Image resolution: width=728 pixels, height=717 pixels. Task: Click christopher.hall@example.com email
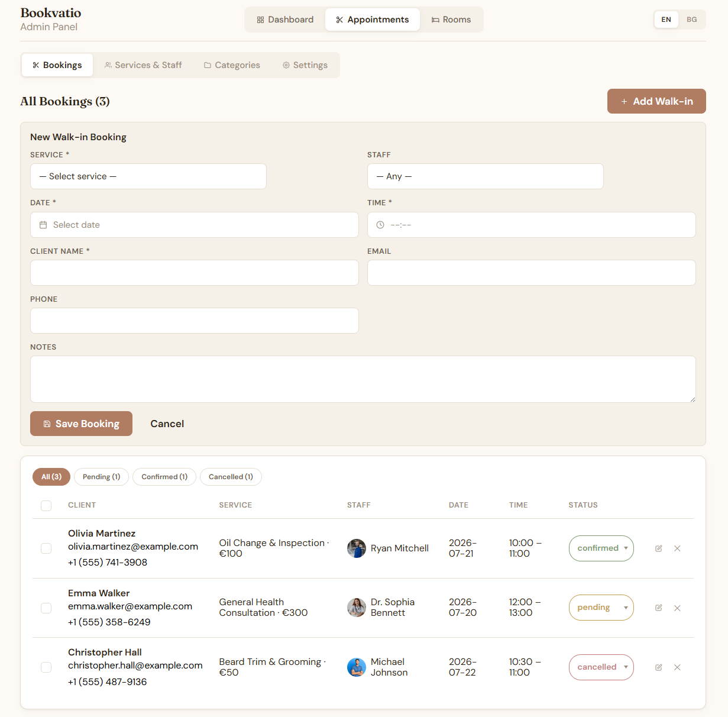pos(135,666)
